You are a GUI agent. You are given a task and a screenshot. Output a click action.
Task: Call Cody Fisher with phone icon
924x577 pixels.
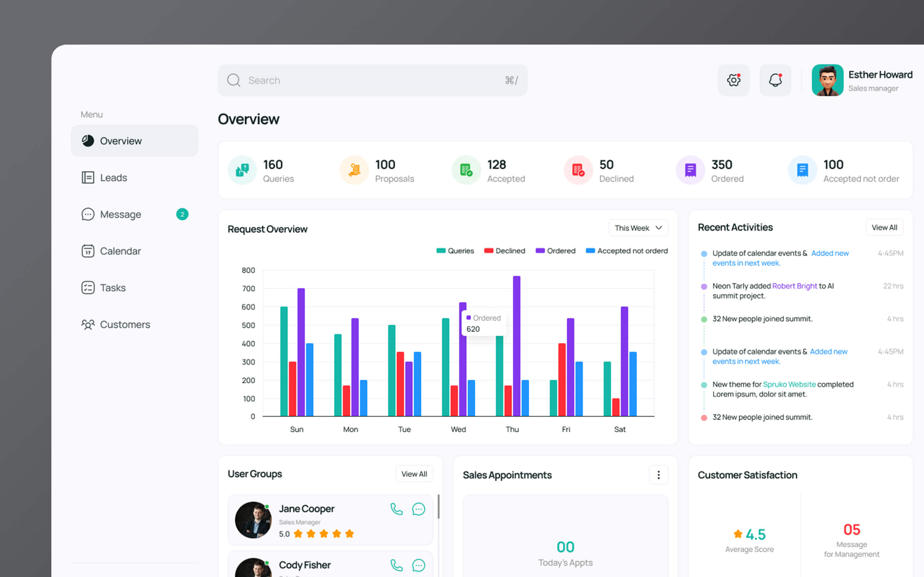(396, 565)
